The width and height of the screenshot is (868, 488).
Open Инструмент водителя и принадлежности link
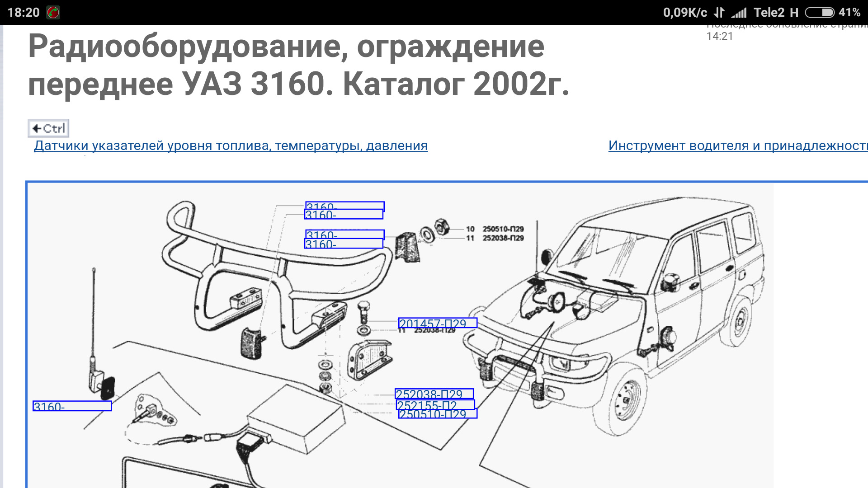click(x=738, y=145)
